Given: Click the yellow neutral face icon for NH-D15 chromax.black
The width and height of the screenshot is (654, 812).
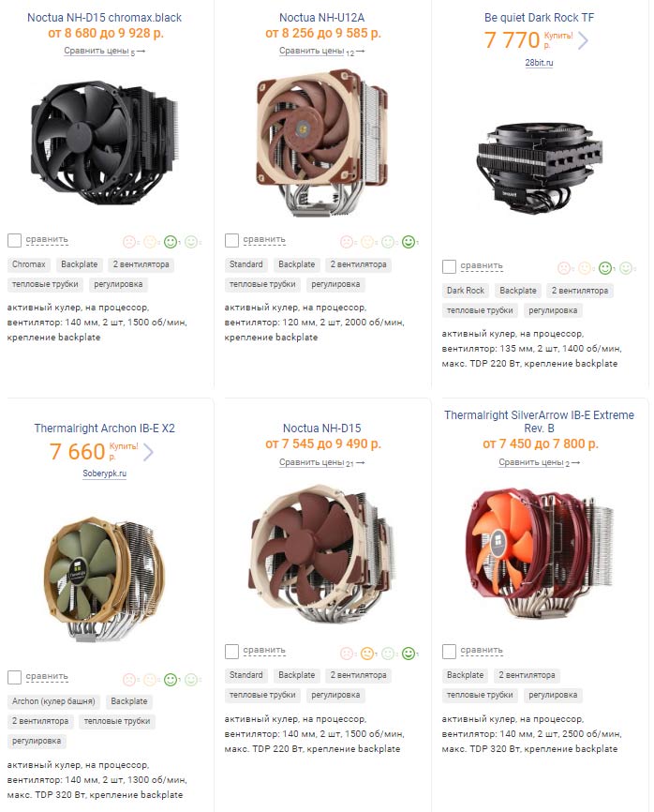Looking at the screenshot, I should point(150,242).
